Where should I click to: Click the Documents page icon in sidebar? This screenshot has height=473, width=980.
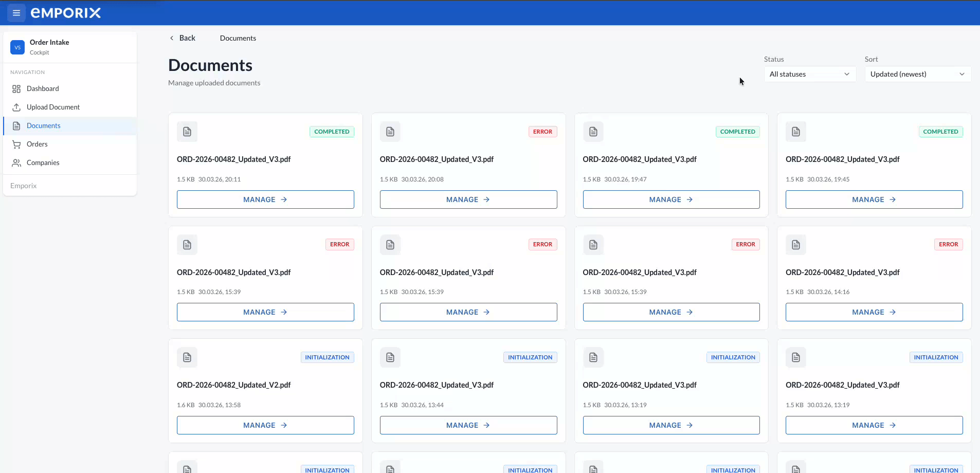point(16,126)
